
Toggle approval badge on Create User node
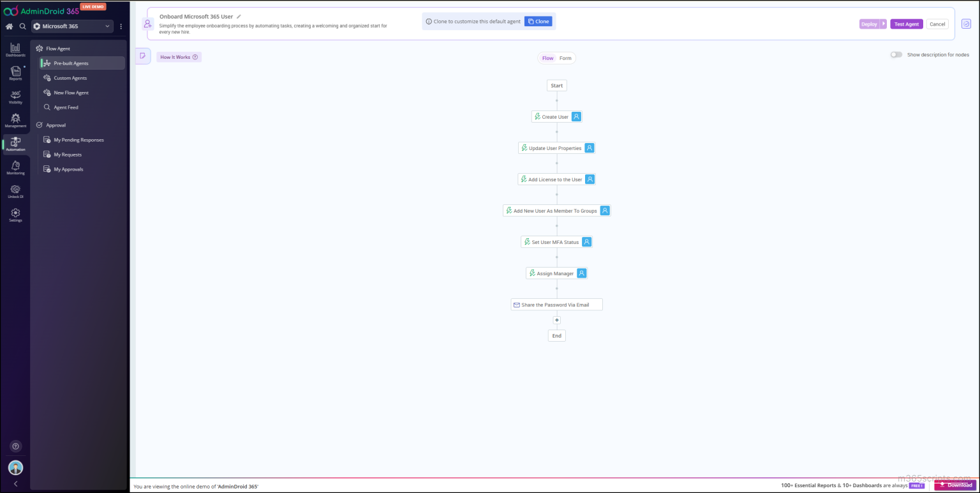(x=576, y=116)
